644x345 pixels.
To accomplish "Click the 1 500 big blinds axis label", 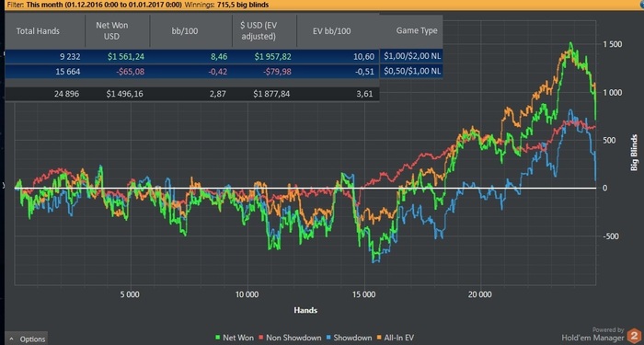I will [613, 44].
